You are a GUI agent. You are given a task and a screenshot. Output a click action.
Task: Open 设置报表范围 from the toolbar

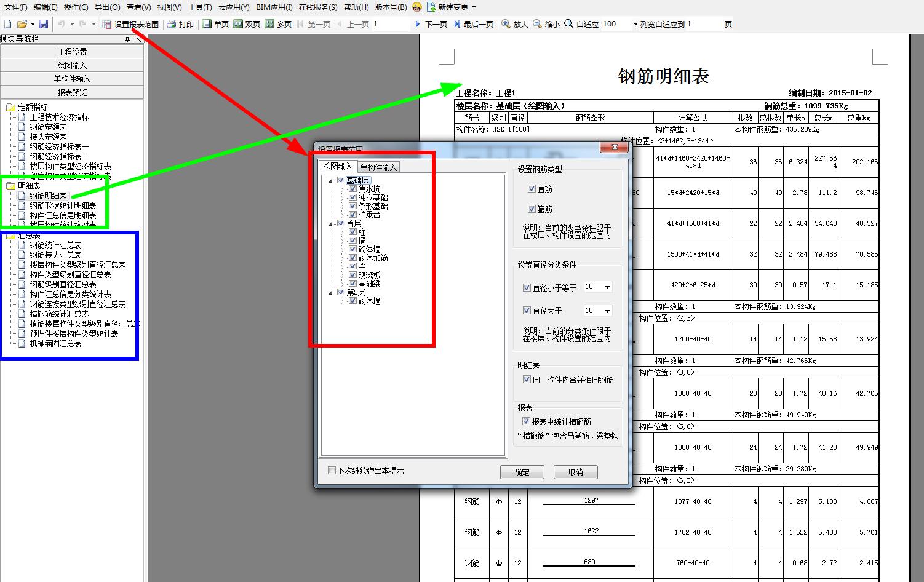pyautogui.click(x=131, y=24)
